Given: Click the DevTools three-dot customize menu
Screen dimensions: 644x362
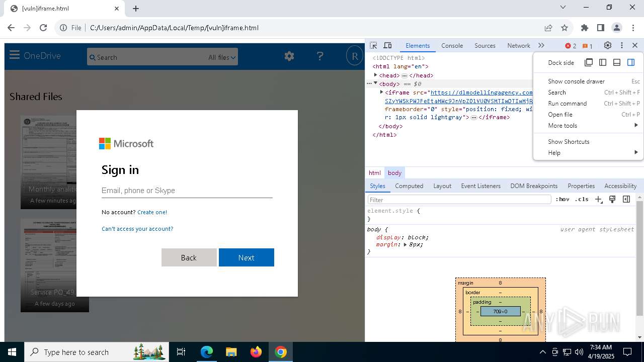Looking at the screenshot, I should tap(622, 45).
